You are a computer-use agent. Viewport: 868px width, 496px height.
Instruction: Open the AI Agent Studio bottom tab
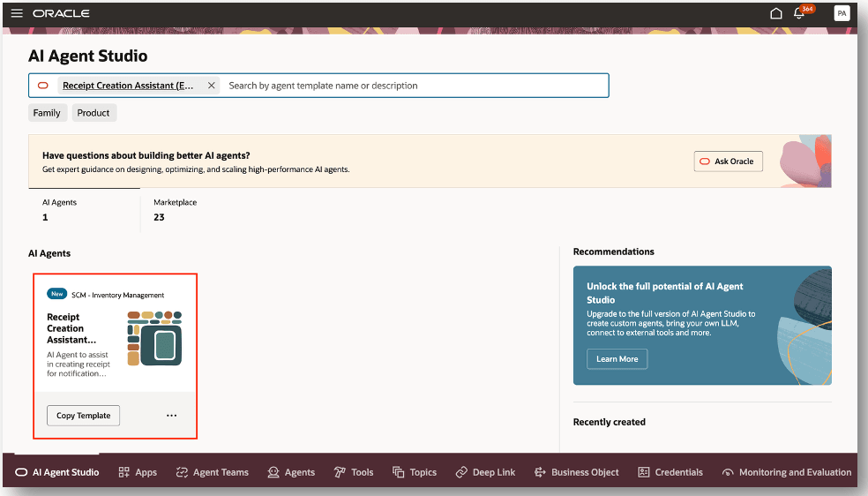pyautogui.click(x=57, y=472)
